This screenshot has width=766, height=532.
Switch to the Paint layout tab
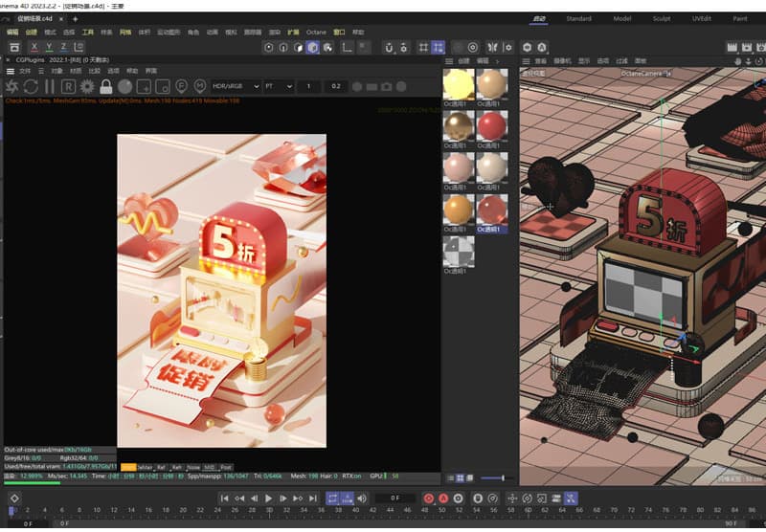(x=739, y=18)
